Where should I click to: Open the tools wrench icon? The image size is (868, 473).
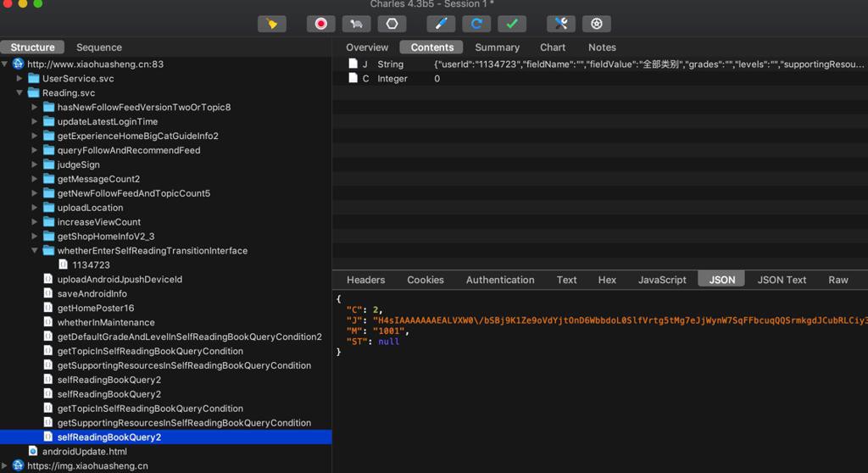coord(561,24)
